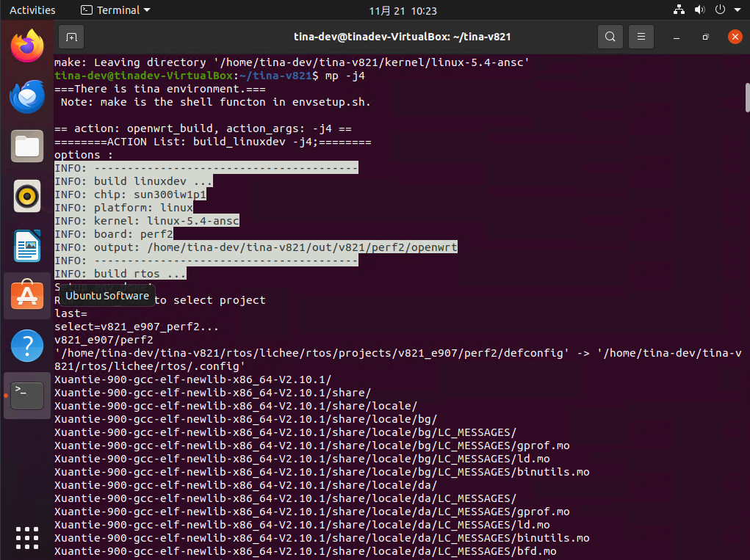Screen dimensions: 750x560
Task: Open Ubuntu Software store
Action: (27, 296)
